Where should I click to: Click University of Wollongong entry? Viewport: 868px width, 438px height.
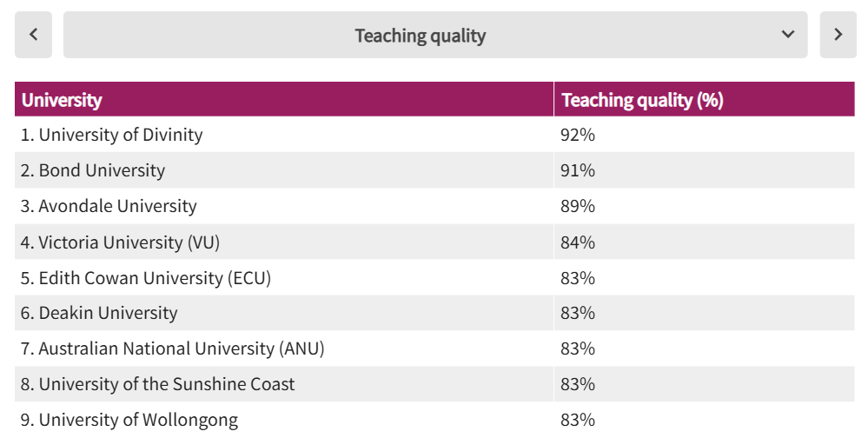pyautogui.click(x=129, y=420)
